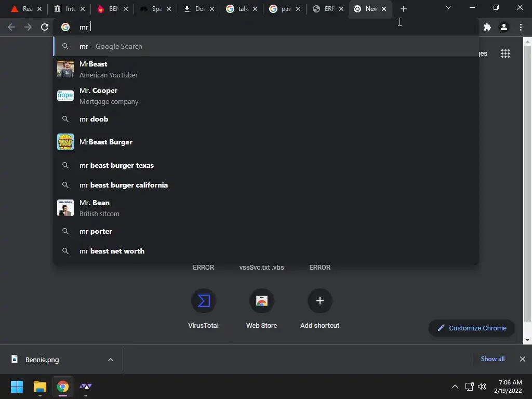Select 'mr beast burger texas' suggestion
532x399 pixels.
pyautogui.click(x=266, y=165)
